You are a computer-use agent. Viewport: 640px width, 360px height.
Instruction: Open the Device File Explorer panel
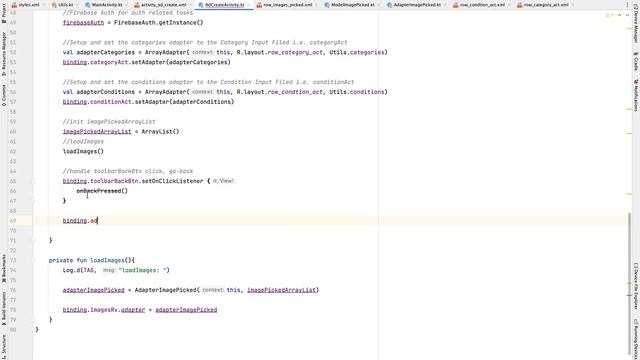636,286
